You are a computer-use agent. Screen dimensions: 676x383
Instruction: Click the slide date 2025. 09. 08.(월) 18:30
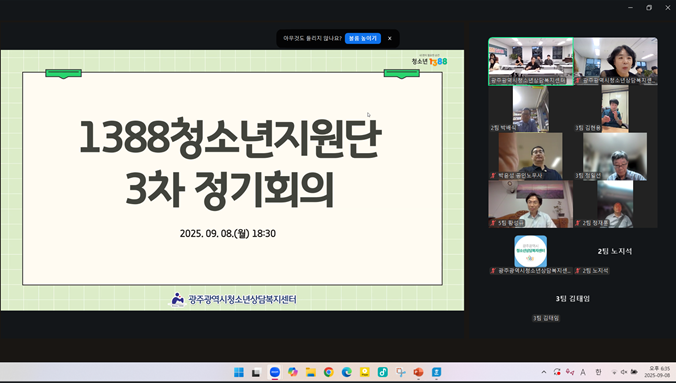[228, 233]
